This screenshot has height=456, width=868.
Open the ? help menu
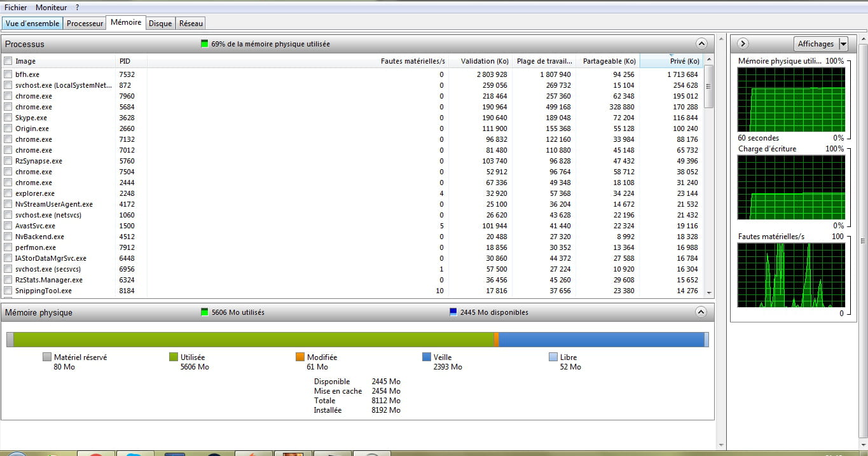tap(77, 8)
